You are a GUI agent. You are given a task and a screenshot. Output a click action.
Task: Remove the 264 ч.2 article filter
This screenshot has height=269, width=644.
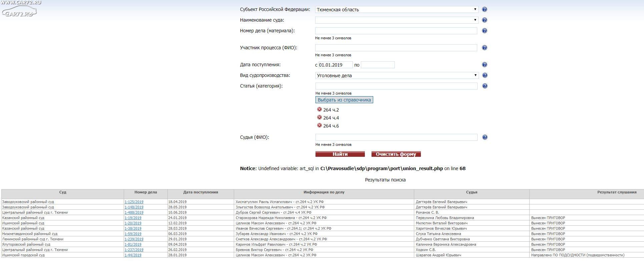319,110
